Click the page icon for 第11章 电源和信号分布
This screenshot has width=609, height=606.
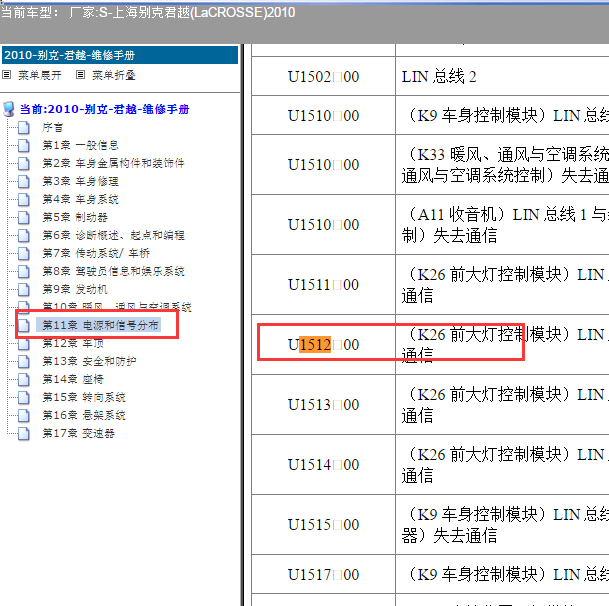pyautogui.click(x=24, y=325)
